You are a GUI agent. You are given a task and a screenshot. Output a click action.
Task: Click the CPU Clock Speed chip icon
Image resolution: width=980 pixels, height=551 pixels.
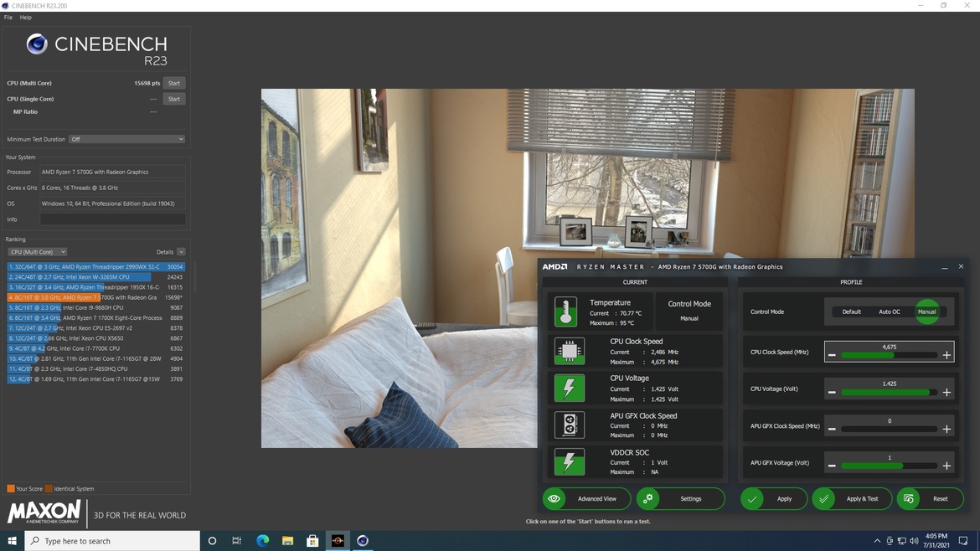click(x=569, y=351)
